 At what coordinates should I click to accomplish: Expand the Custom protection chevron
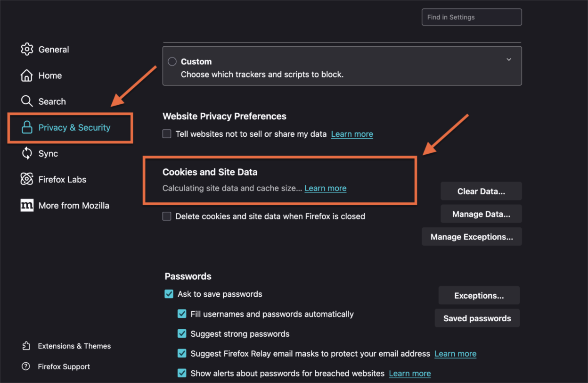(509, 59)
